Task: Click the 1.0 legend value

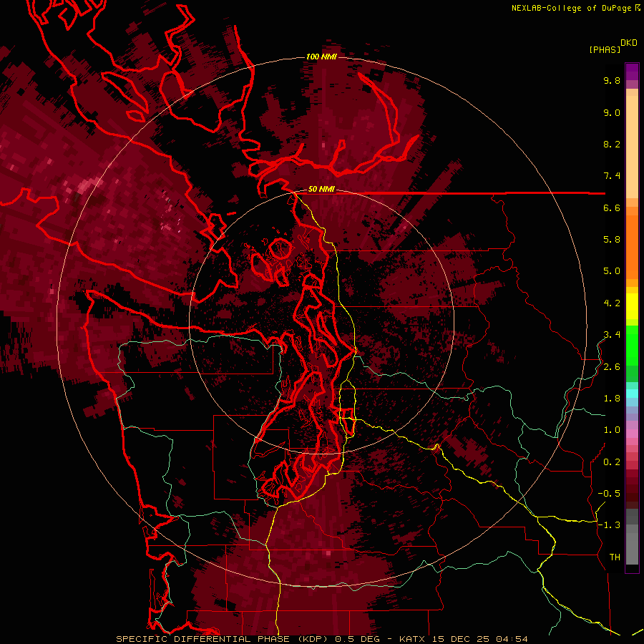Action: 612,430
